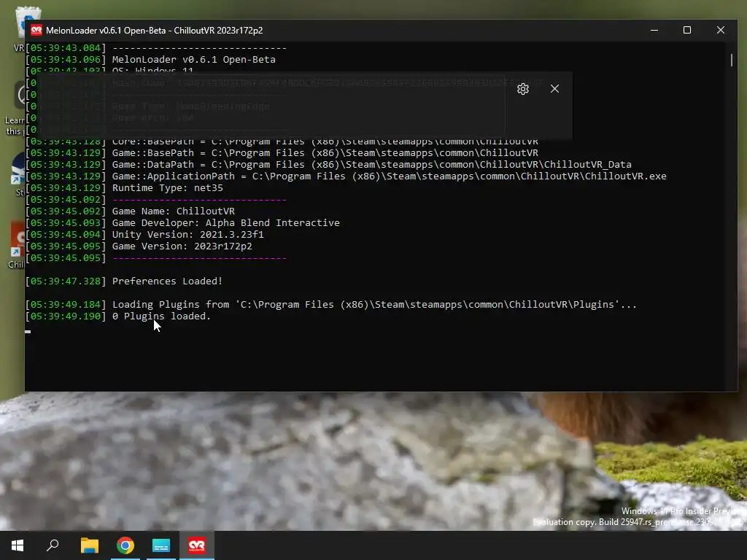Select the ChilloutVR taskbar button
This screenshot has height=560, width=747.
(x=197, y=545)
